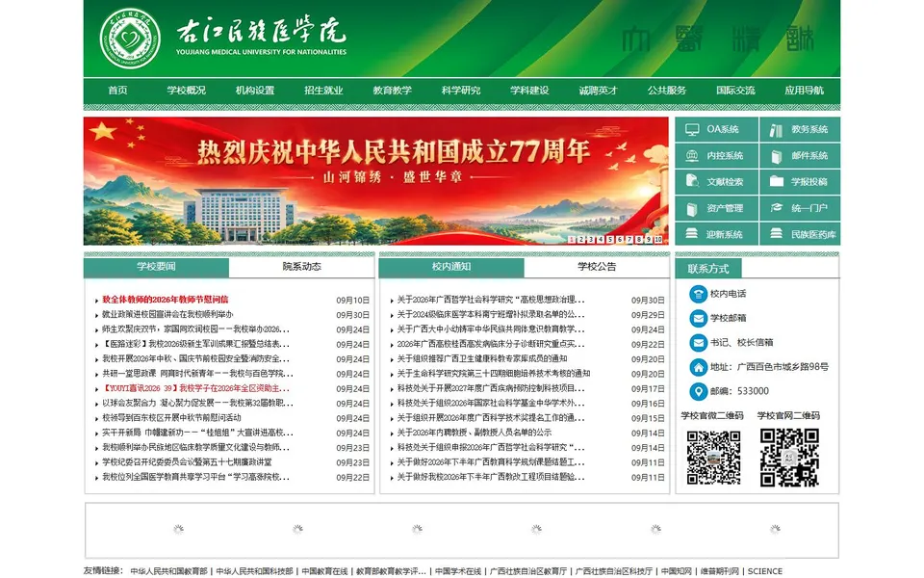
Task: Click the 书记、校长信箱 envelope icon
Action: pos(699,343)
